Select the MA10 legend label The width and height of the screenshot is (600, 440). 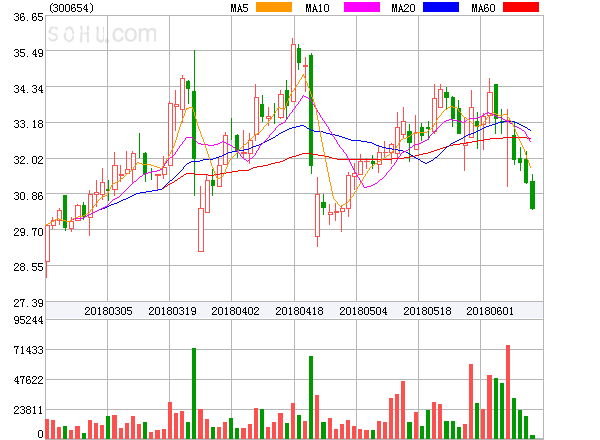tap(317, 8)
